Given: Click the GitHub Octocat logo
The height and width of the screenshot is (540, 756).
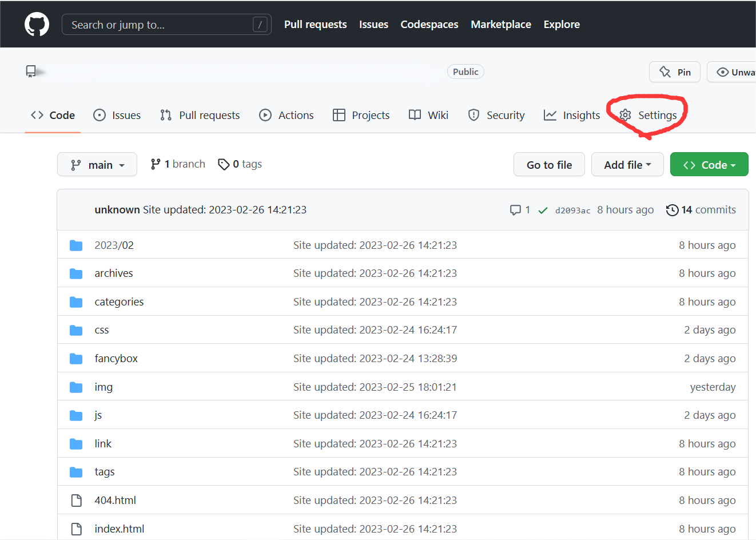Looking at the screenshot, I should pos(37,25).
